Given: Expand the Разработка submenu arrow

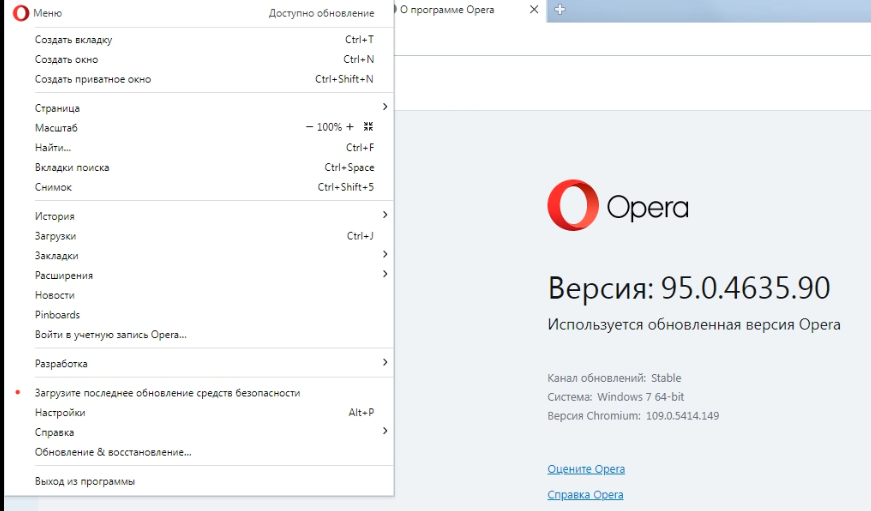Looking at the screenshot, I should [385, 362].
